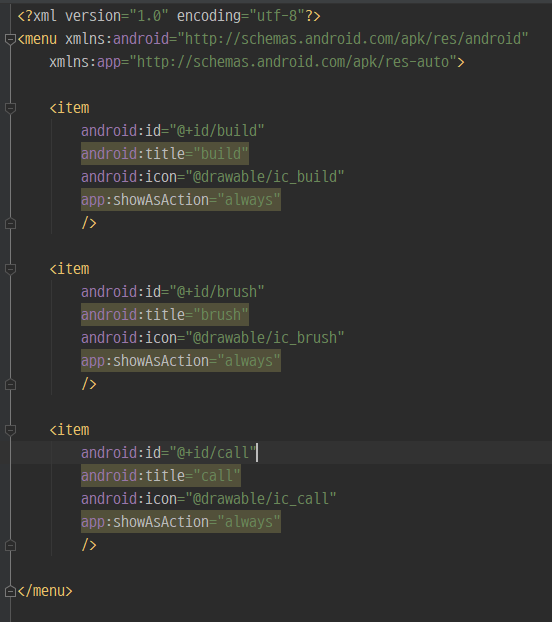Click the <item tag above the call id

tap(69, 430)
